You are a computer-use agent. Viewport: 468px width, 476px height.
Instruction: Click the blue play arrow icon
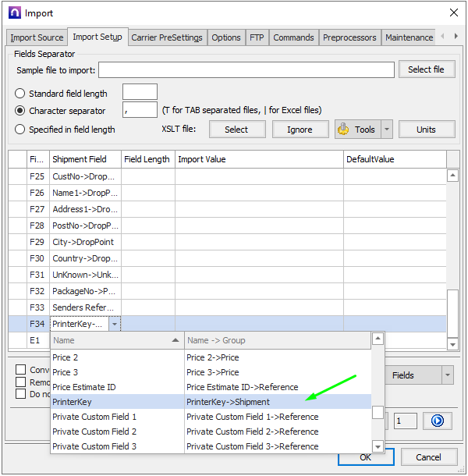click(437, 421)
